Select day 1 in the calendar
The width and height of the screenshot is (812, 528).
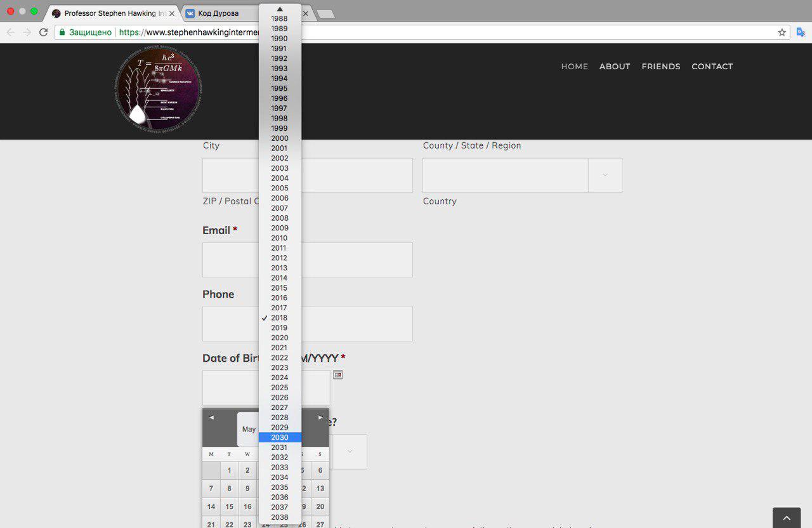coord(229,470)
